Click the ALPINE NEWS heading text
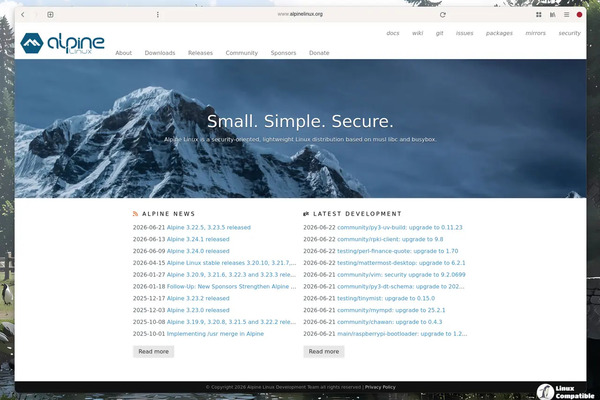600x400 pixels. pyautogui.click(x=168, y=214)
